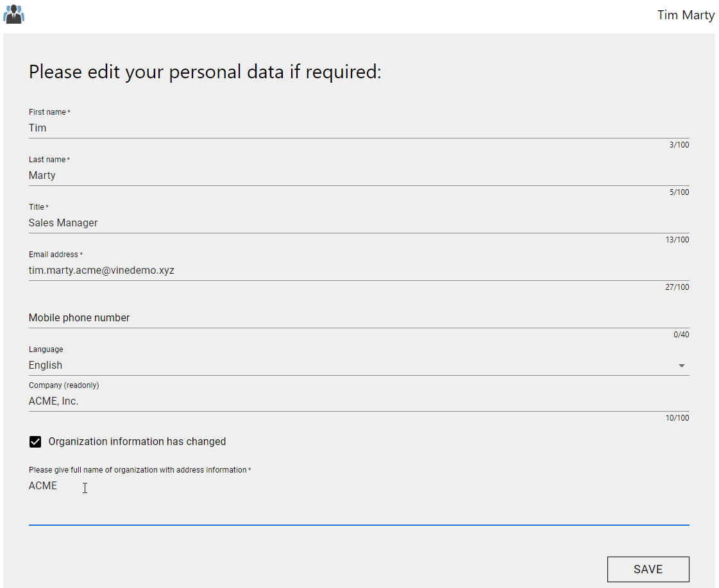The height and width of the screenshot is (588, 719).
Task: Click the 13/100 counter under Title
Action: coord(677,240)
